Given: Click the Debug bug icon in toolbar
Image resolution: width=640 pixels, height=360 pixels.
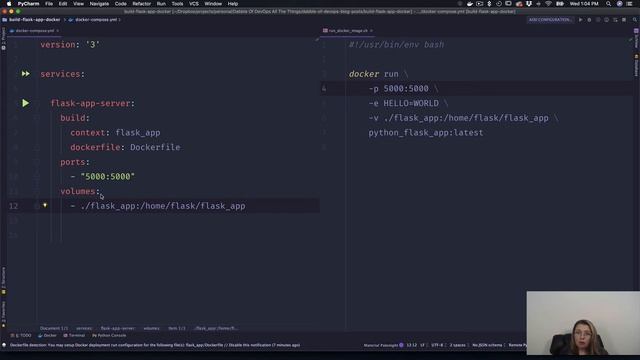Looking at the screenshot, I should click(x=589, y=20).
